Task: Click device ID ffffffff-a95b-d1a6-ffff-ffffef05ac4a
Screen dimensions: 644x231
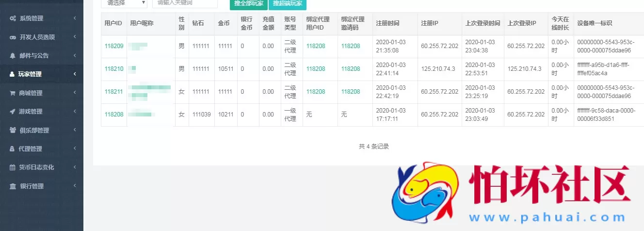Action: (x=603, y=69)
